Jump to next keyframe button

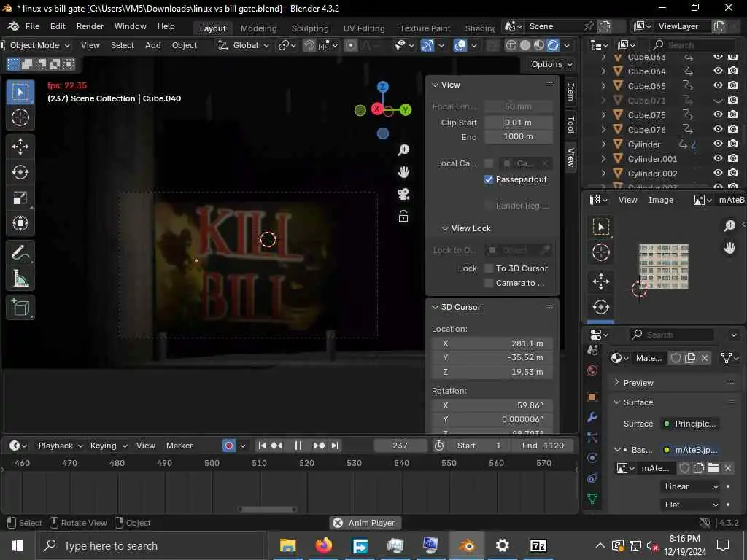320,446
